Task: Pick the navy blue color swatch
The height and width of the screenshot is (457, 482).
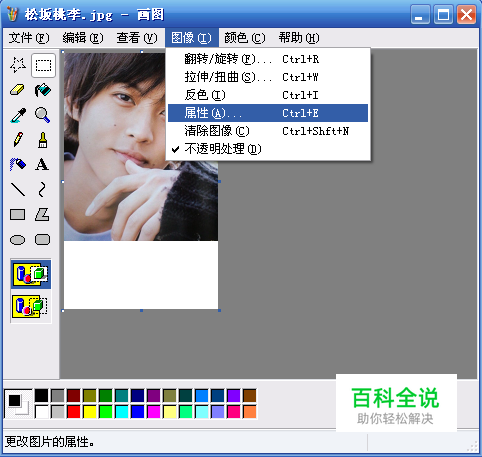Action: point(138,396)
